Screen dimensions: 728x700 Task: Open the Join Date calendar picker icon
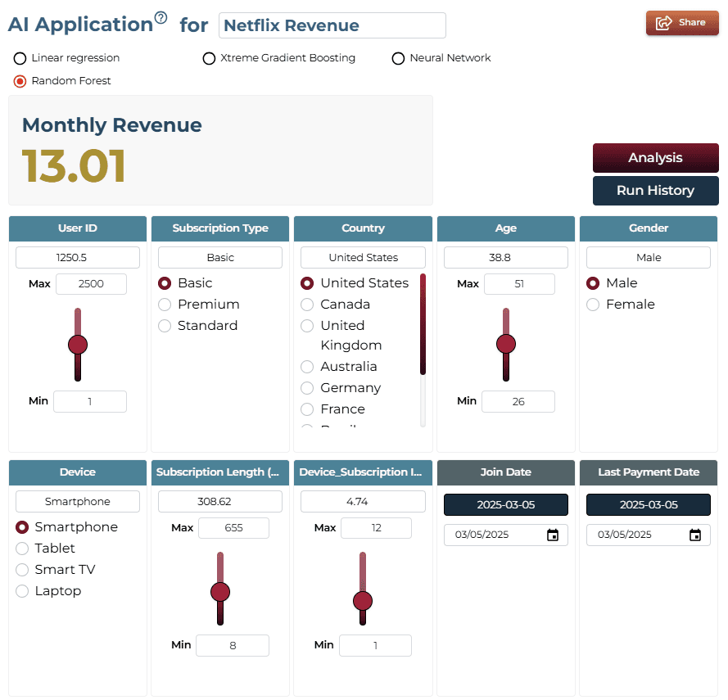coord(553,535)
